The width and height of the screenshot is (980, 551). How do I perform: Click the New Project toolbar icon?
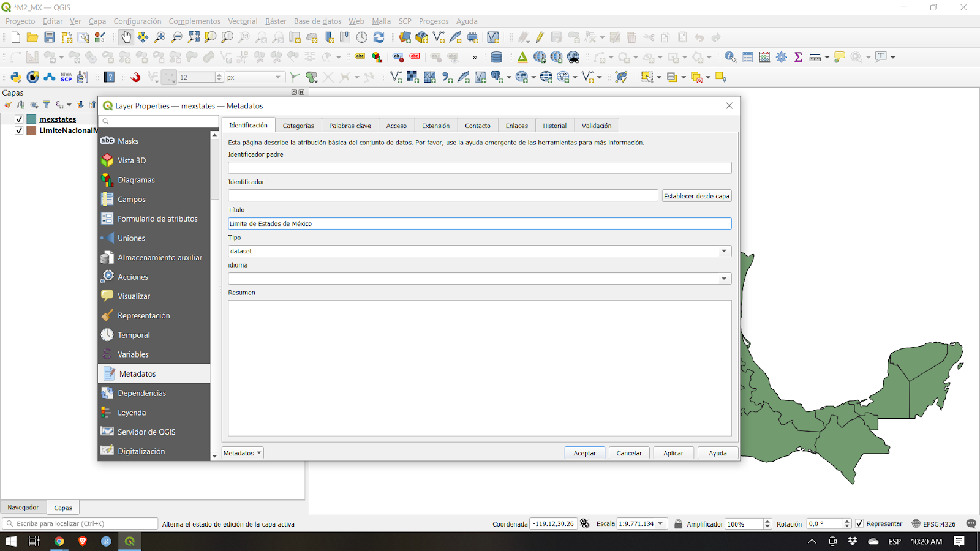(x=15, y=37)
